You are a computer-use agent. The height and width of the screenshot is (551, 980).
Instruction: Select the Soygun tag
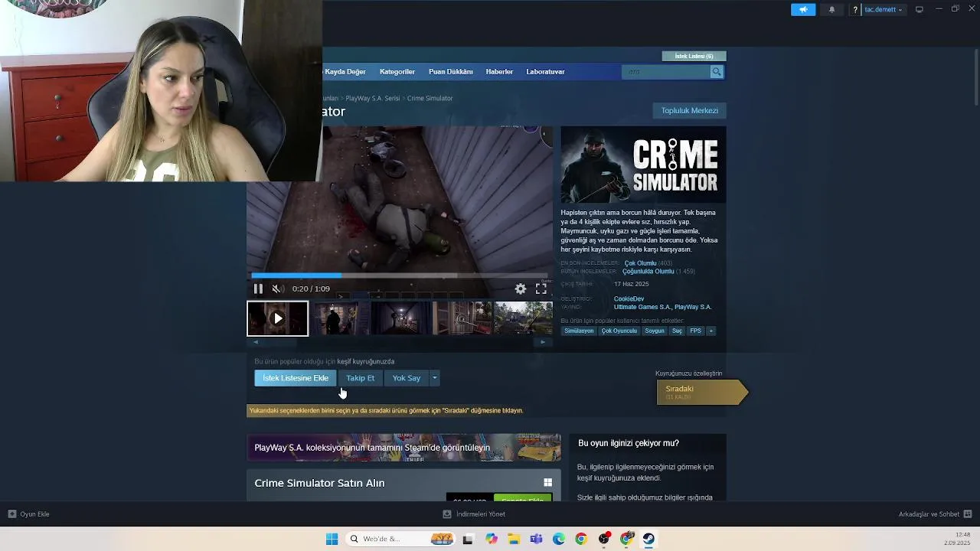click(x=655, y=331)
